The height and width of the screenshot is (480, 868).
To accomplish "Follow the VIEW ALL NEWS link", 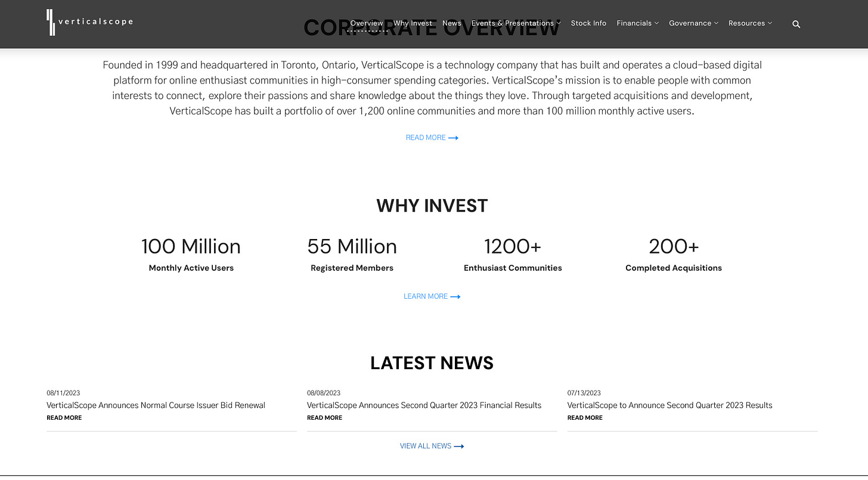I will coord(426,446).
